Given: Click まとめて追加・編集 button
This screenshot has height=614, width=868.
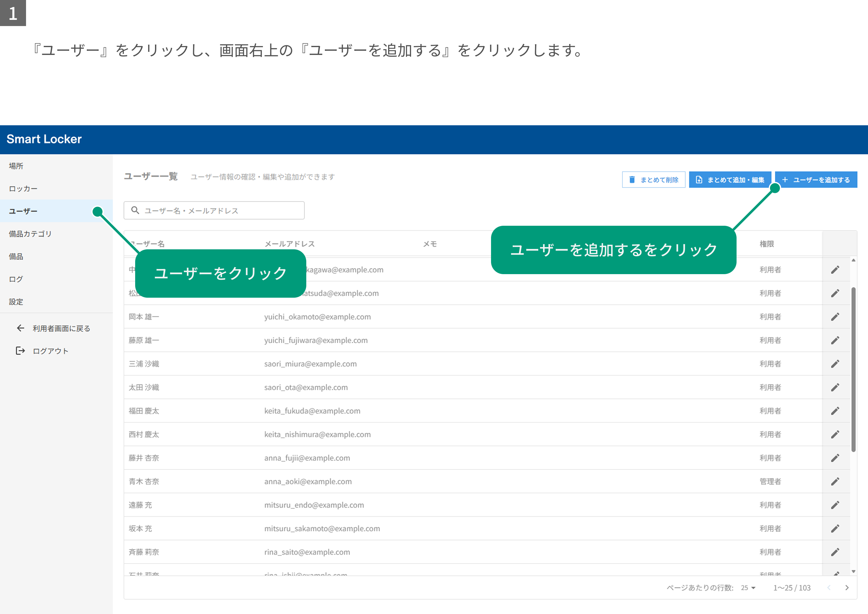Looking at the screenshot, I should pyautogui.click(x=730, y=180).
